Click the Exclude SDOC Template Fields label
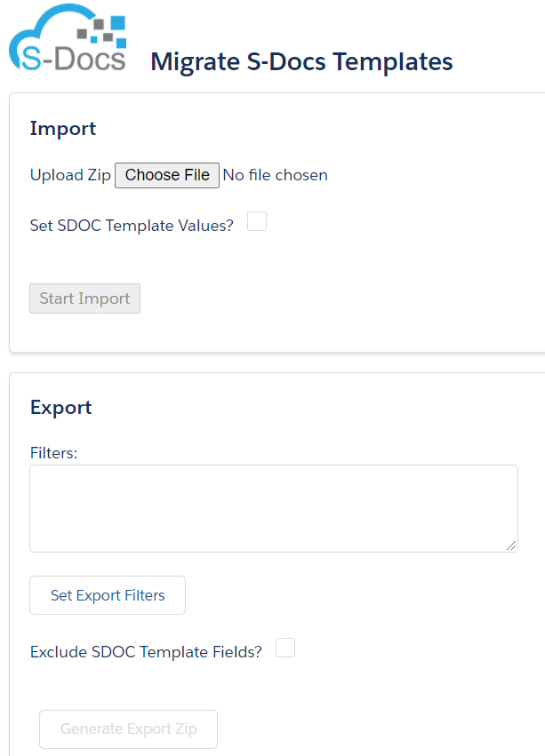This screenshot has width=545, height=756. click(146, 652)
